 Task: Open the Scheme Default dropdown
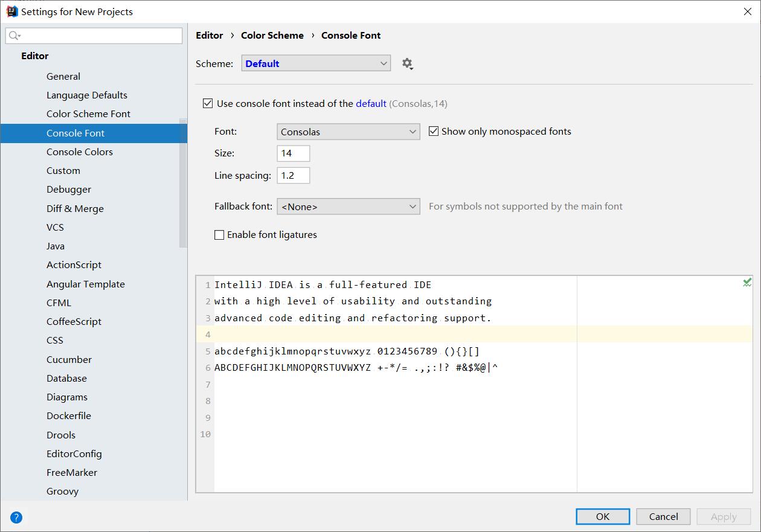click(316, 63)
